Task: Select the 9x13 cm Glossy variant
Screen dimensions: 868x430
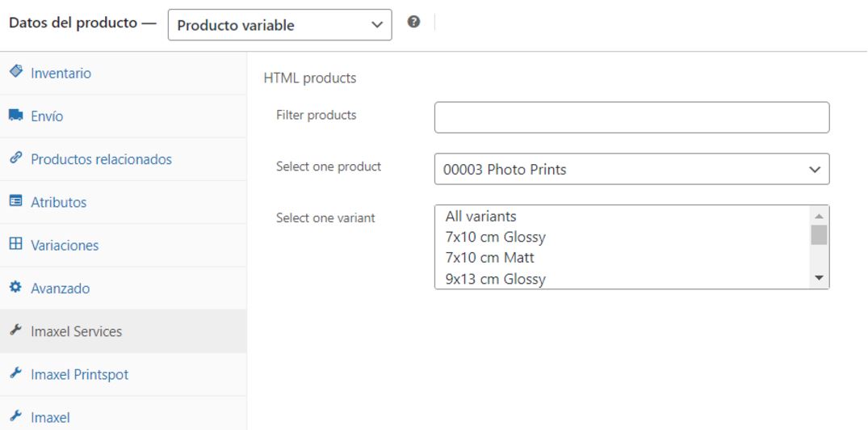Action: (495, 279)
